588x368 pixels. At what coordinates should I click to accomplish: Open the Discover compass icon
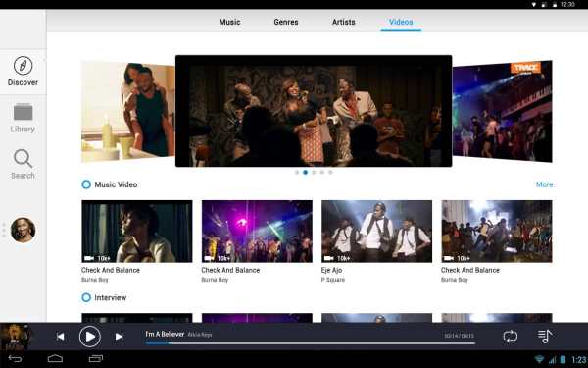(23, 66)
